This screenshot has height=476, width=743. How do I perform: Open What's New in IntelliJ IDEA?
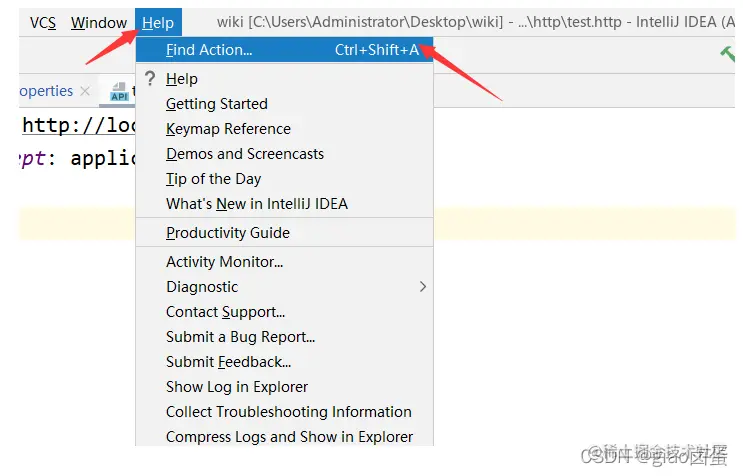284,204
